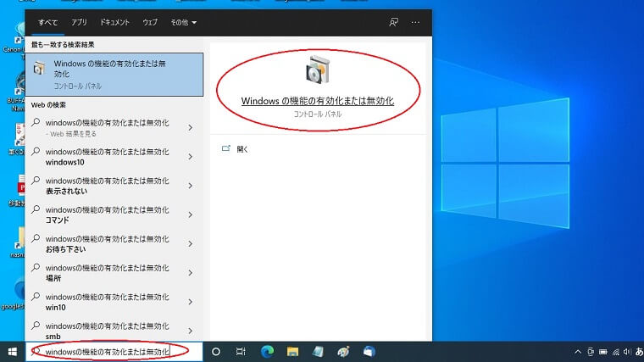Select web suggestion 'Web 結果を見る'
This screenshot has width=644, height=362.
(x=106, y=128)
